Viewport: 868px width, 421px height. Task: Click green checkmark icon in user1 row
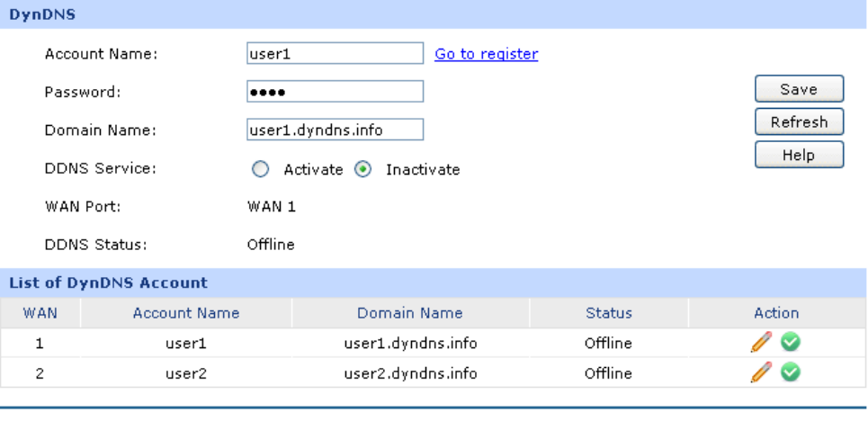point(791,343)
